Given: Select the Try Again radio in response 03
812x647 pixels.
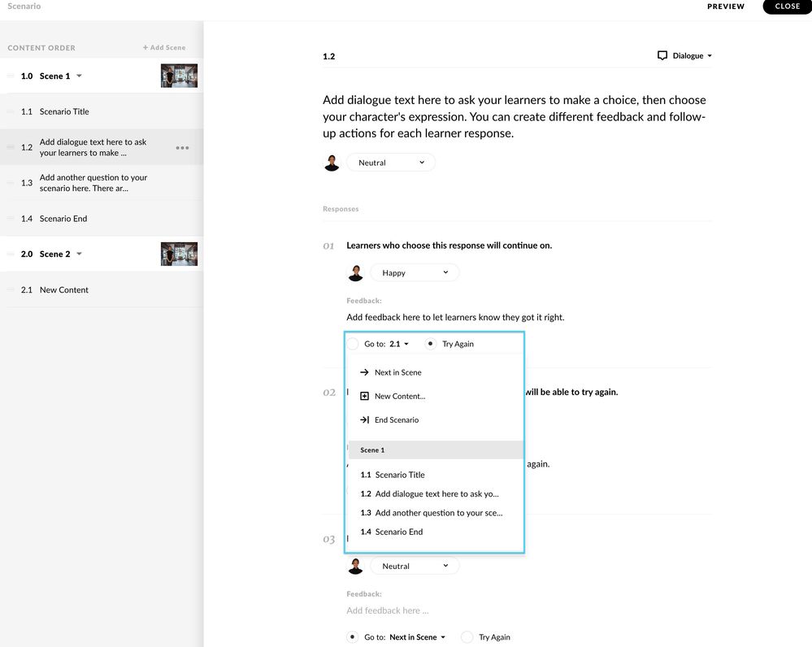Looking at the screenshot, I should (467, 637).
